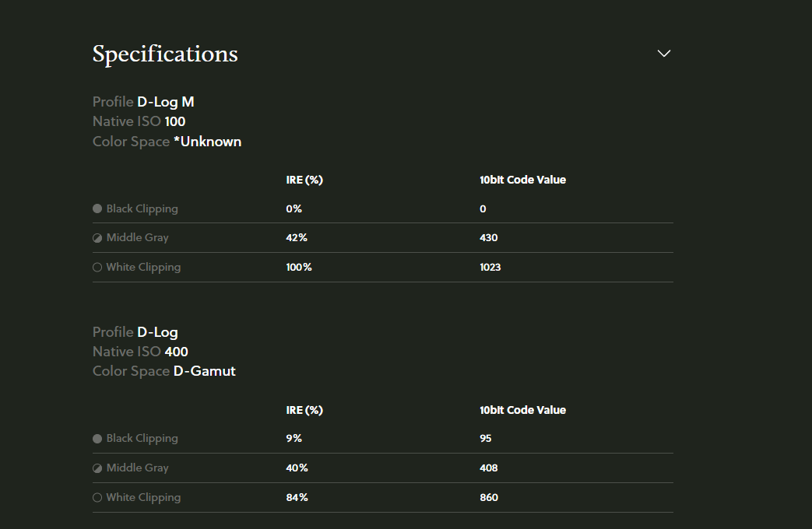Select the 42% middle gray IRE value
812x529 pixels.
click(x=297, y=237)
